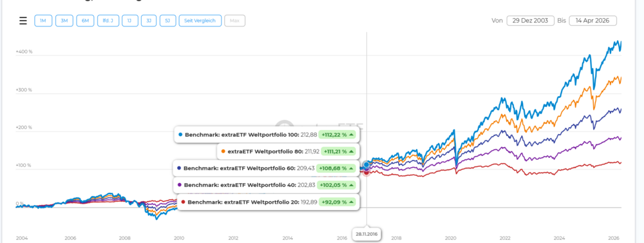The image size is (644, 243).
Task: Click the 2008 x-axis label
Action: [125, 238]
